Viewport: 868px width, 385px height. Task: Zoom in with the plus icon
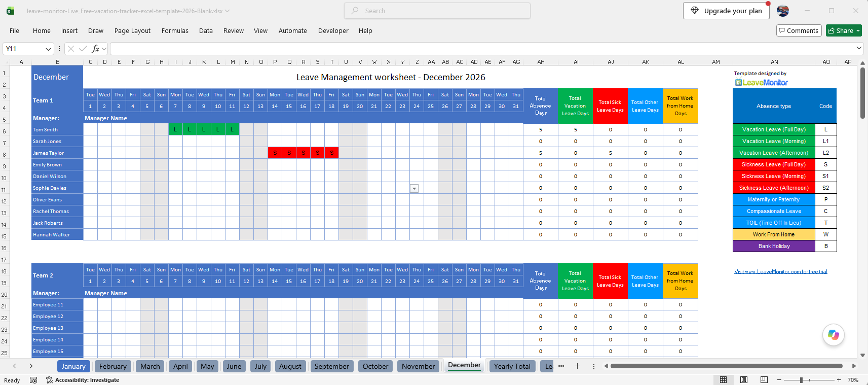(x=839, y=380)
